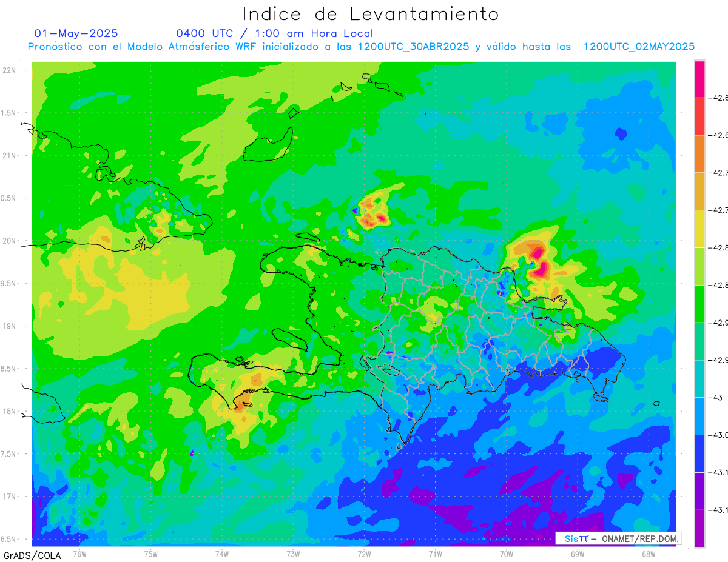Viewport: 728px width, 562px height.
Task: Click the "74W" longitude label
Action: coord(222,554)
